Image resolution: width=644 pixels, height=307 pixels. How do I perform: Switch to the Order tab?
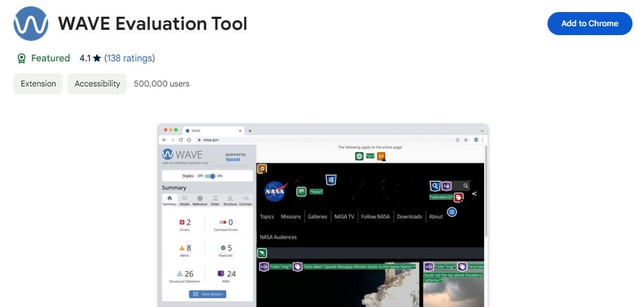[215, 200]
